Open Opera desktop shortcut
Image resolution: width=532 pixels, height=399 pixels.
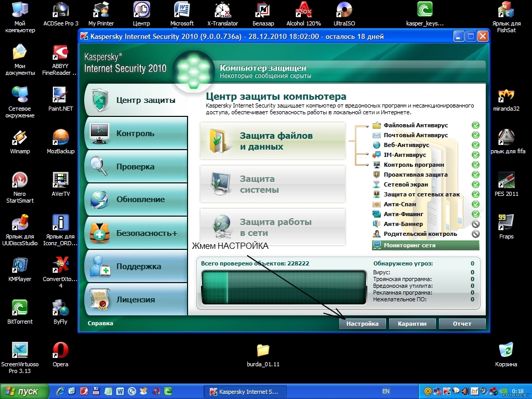point(60,355)
